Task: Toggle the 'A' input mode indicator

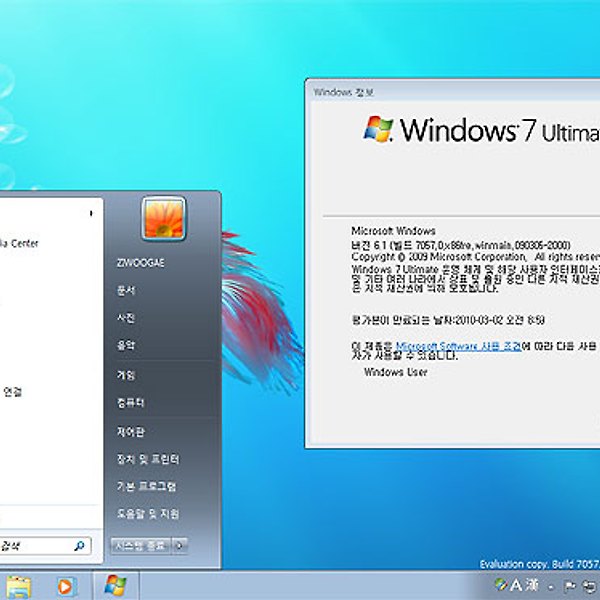Action: pos(516,585)
